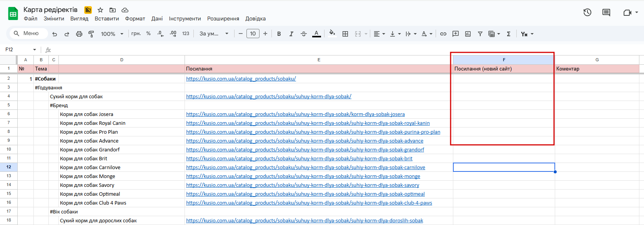Open Інструменти menu
644x225 pixels.
click(185, 18)
